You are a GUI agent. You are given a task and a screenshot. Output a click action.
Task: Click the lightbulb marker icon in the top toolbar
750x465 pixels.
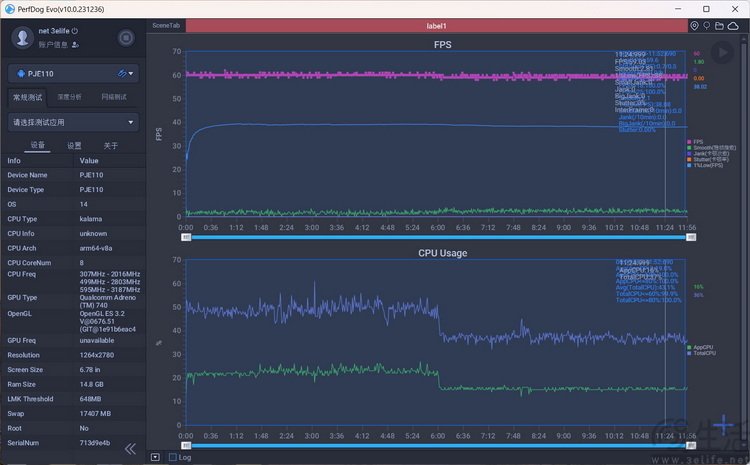[x=707, y=25]
